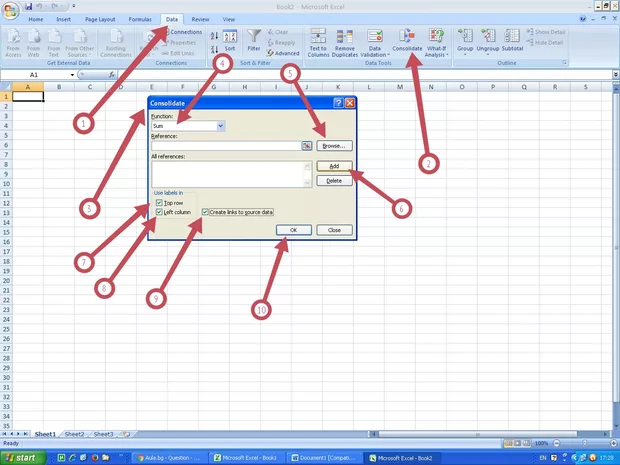The width and height of the screenshot is (620, 465).
Task: Open the Name Box dropdown arrow
Action: (72, 75)
